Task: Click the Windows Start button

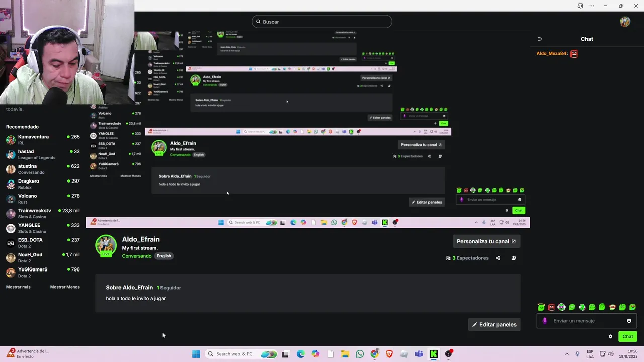Action: pos(196,354)
